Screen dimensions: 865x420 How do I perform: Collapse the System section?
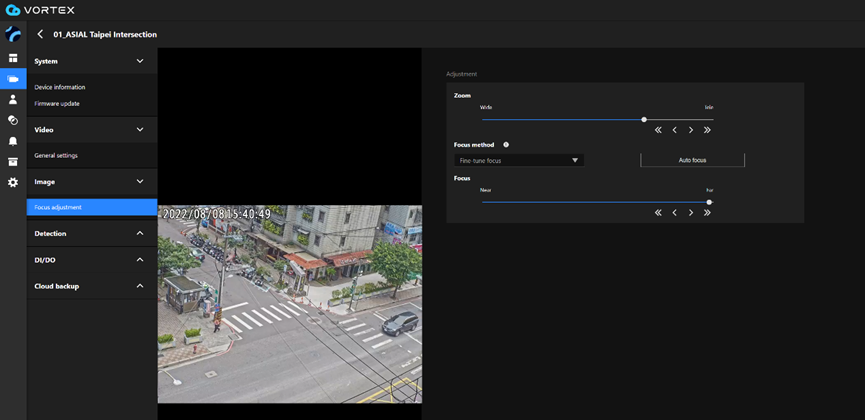[140, 61]
